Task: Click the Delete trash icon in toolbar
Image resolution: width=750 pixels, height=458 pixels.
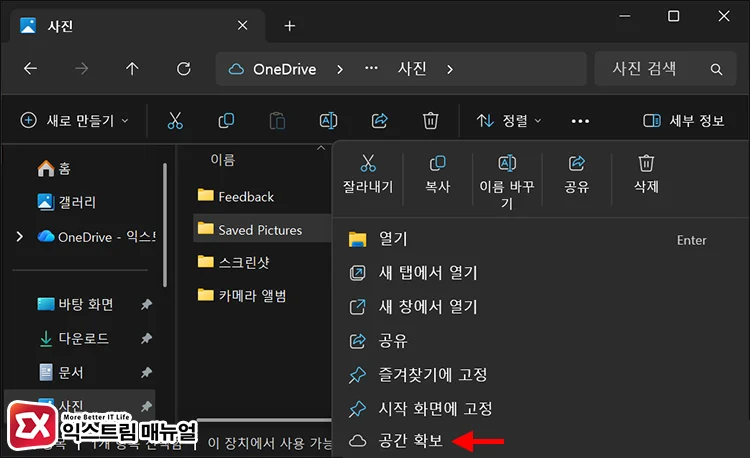Action: [x=430, y=120]
